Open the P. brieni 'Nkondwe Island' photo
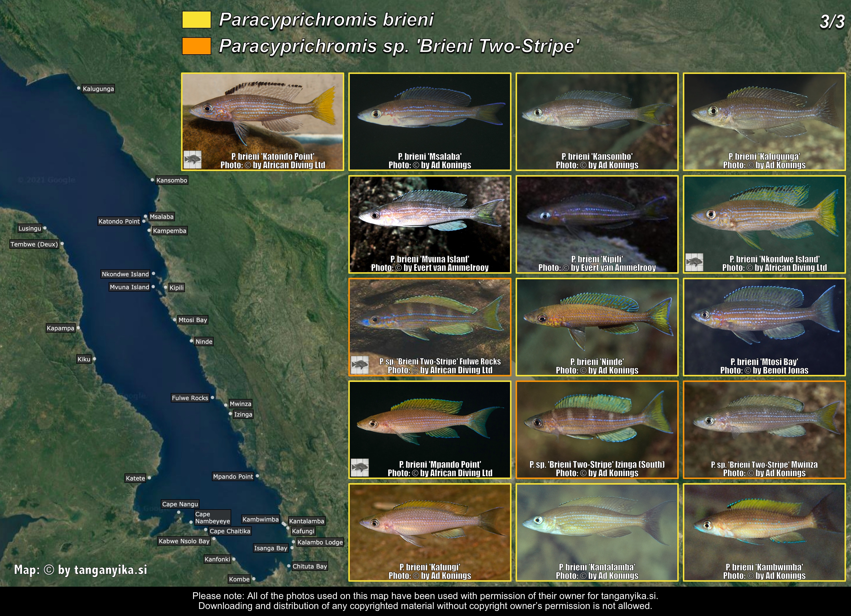The width and height of the screenshot is (851, 616). 764,224
